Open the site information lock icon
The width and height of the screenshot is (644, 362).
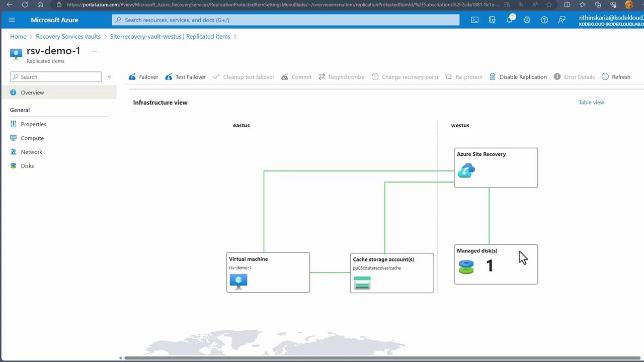(x=59, y=5)
